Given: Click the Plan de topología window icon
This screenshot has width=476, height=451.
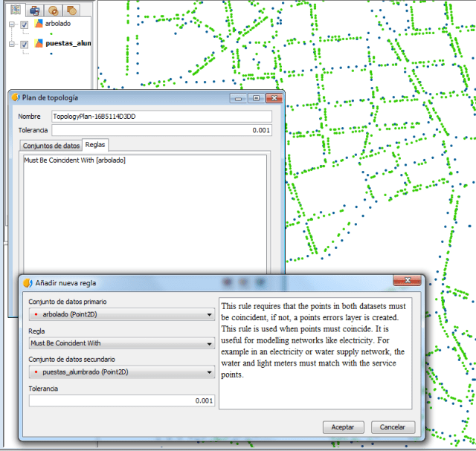Looking at the screenshot, I should click(x=16, y=98).
